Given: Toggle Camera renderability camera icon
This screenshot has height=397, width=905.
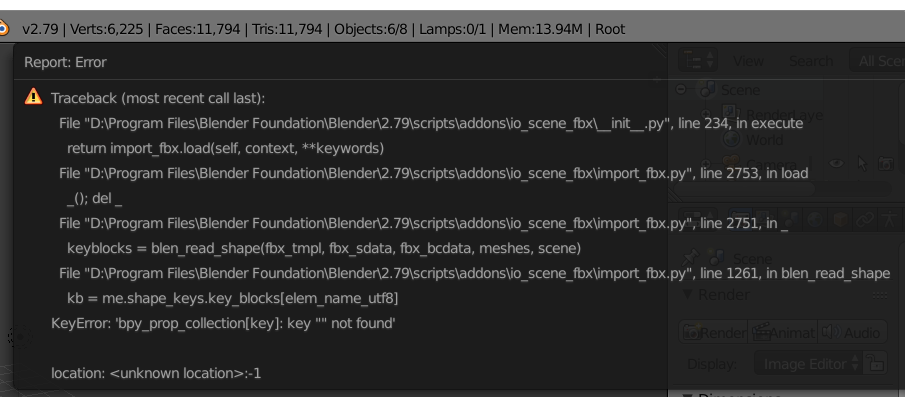Looking at the screenshot, I should click(x=886, y=164).
